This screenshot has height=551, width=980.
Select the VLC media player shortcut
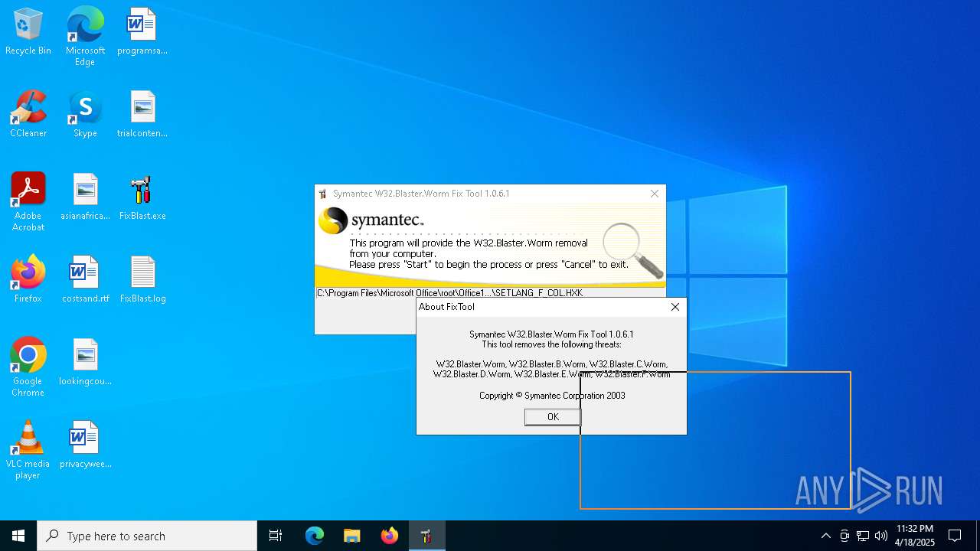tap(28, 450)
